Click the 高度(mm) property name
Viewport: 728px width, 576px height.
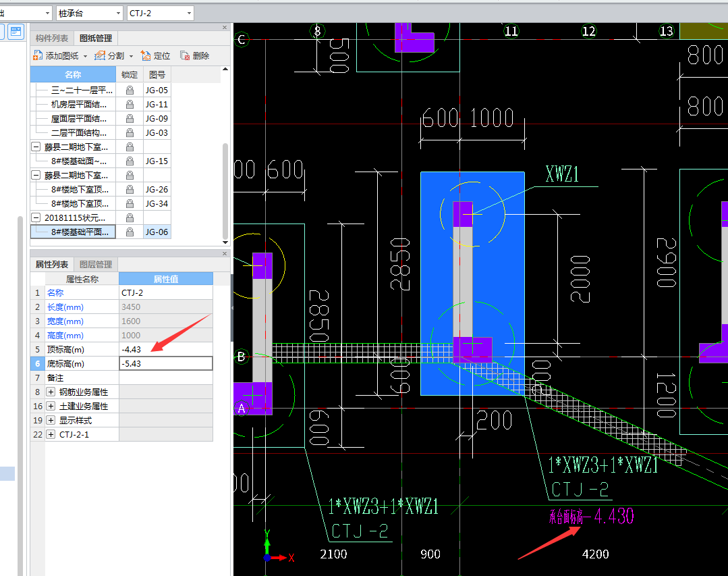[65, 336]
